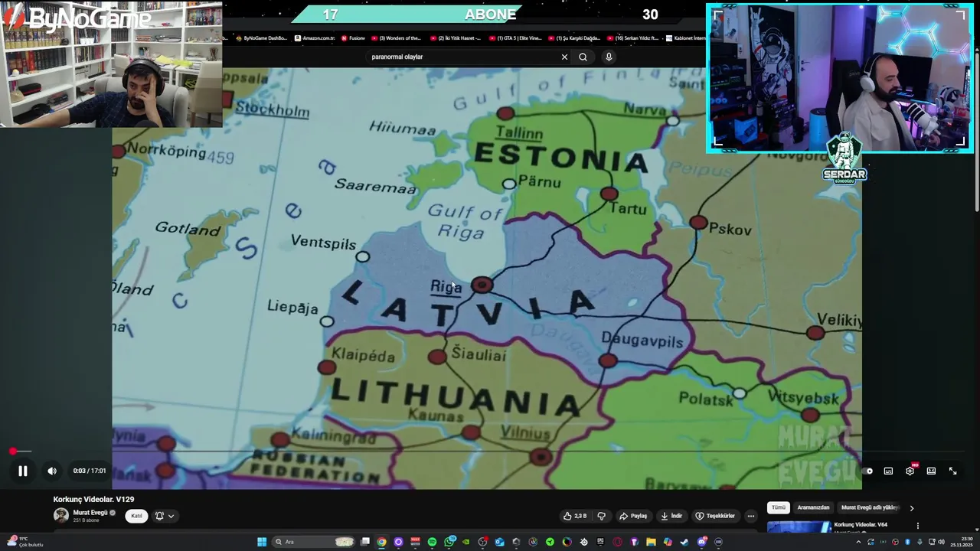Click the video title 'Korkunç Videolar. V129'
The width and height of the screenshot is (980, 551).
pyautogui.click(x=93, y=499)
